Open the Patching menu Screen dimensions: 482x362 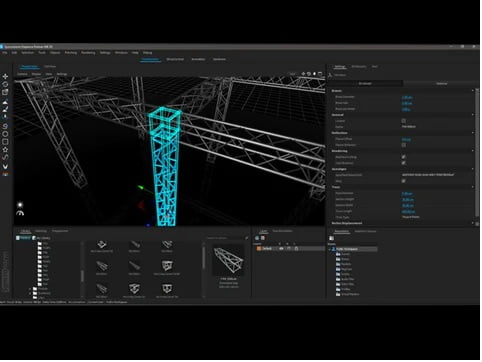point(71,53)
